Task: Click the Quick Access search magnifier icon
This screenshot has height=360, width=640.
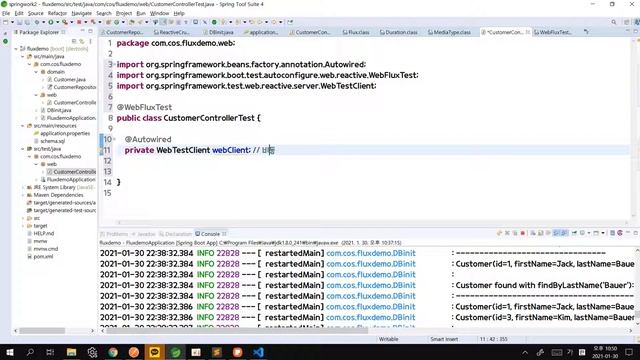Action: tap(613, 22)
